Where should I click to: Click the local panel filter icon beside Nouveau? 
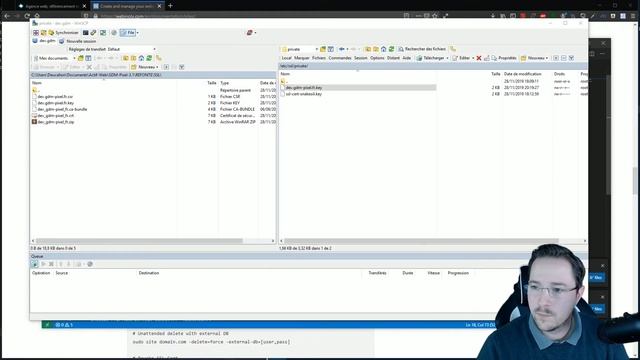pyautogui.click(x=182, y=67)
